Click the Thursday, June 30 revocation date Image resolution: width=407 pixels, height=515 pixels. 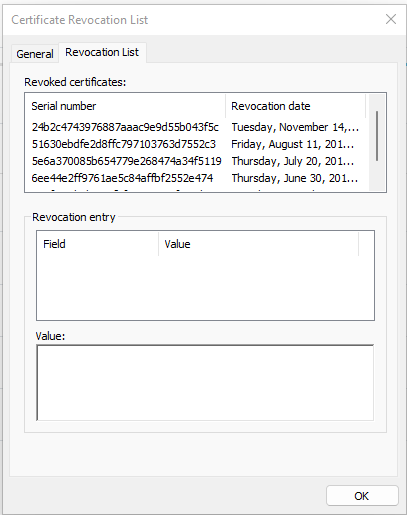[295, 178]
